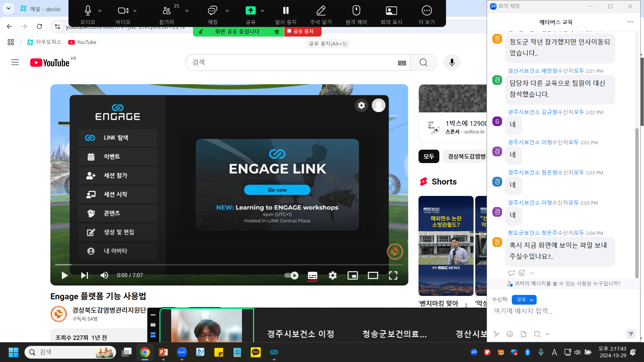
Task: Reply in thread to last chat message
Action: tap(511, 273)
